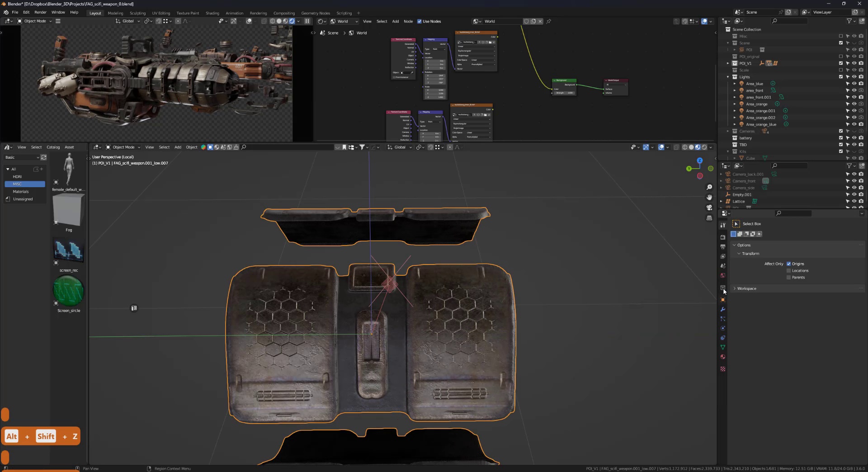The image size is (868, 472).
Task: Open the Object Data (mesh) properties tab
Action: tap(723, 347)
